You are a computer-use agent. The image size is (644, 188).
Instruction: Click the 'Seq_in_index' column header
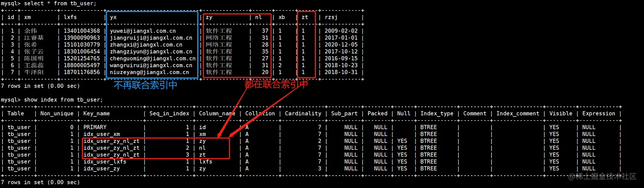(x=169, y=114)
